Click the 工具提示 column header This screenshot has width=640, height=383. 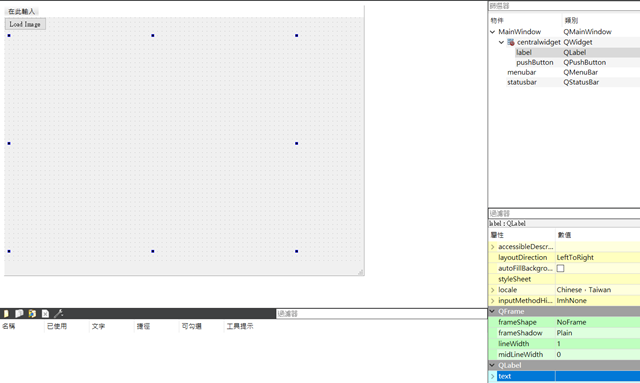[240, 326]
